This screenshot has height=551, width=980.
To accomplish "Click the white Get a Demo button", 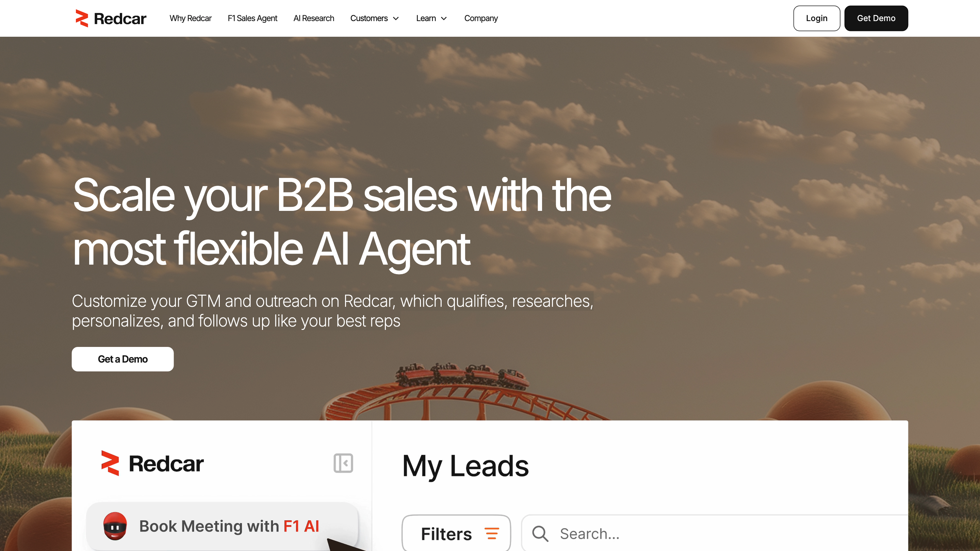I will (122, 359).
